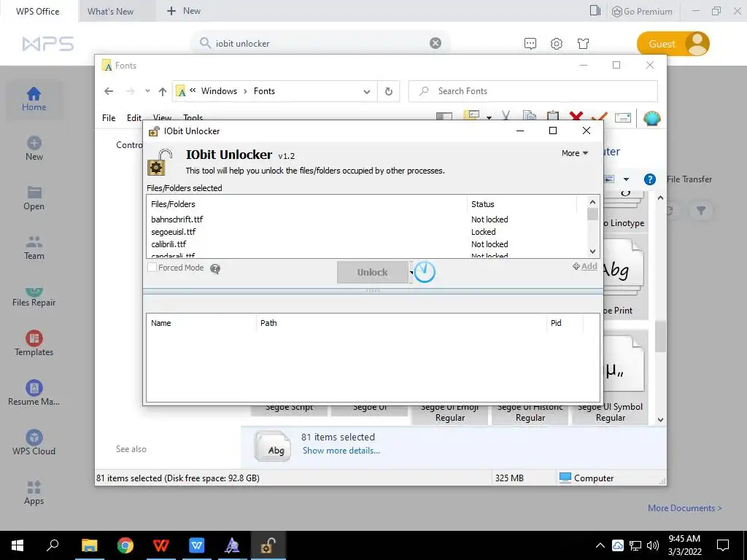Click Show more details link
The image size is (747, 560).
tap(341, 451)
